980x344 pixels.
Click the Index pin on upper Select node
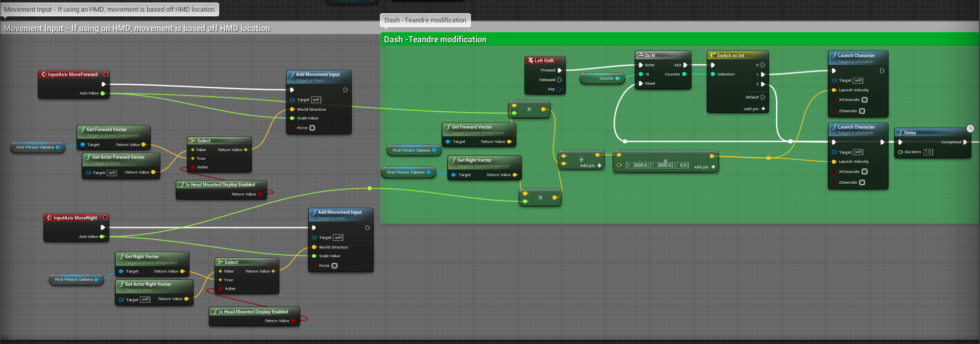click(193, 167)
